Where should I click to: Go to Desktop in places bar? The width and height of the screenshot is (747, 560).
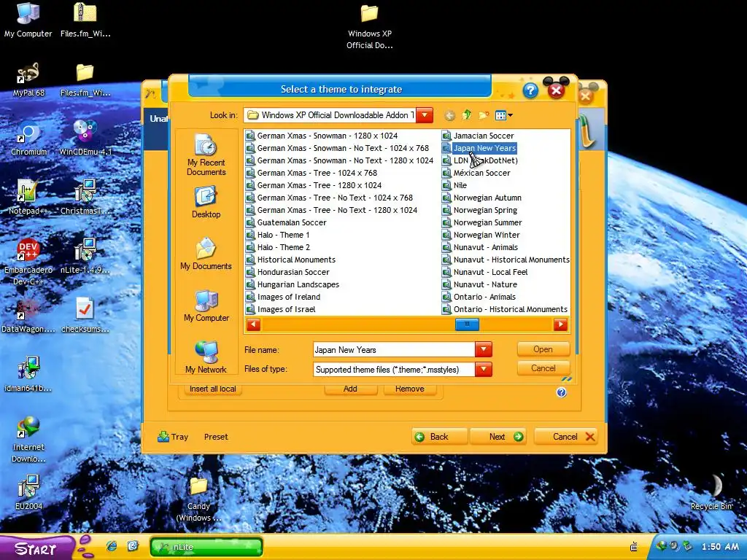pos(206,203)
